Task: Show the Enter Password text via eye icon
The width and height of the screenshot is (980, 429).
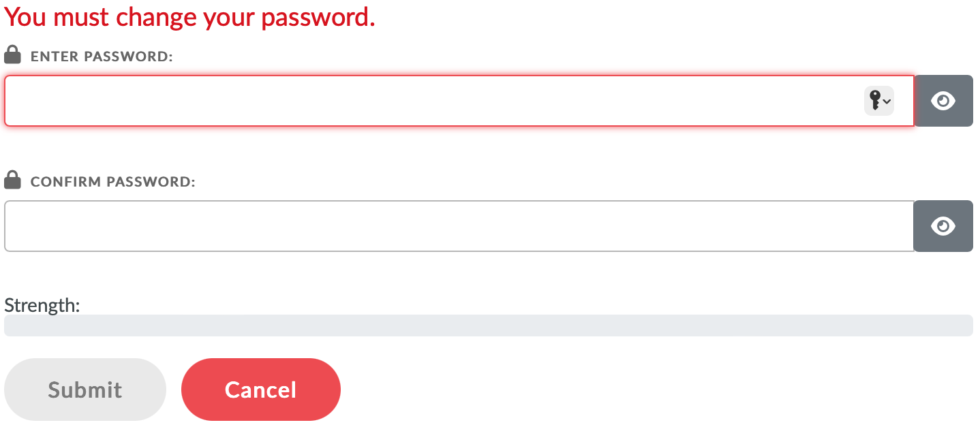Action: 943,101
